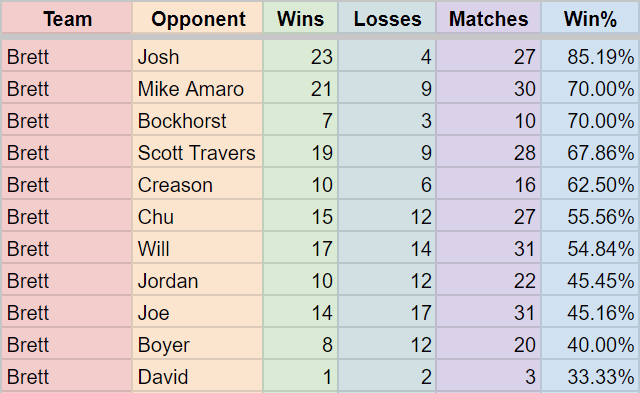This screenshot has width=640, height=393.
Task: Select the Bockhorst opponent cell
Action: coord(198,120)
